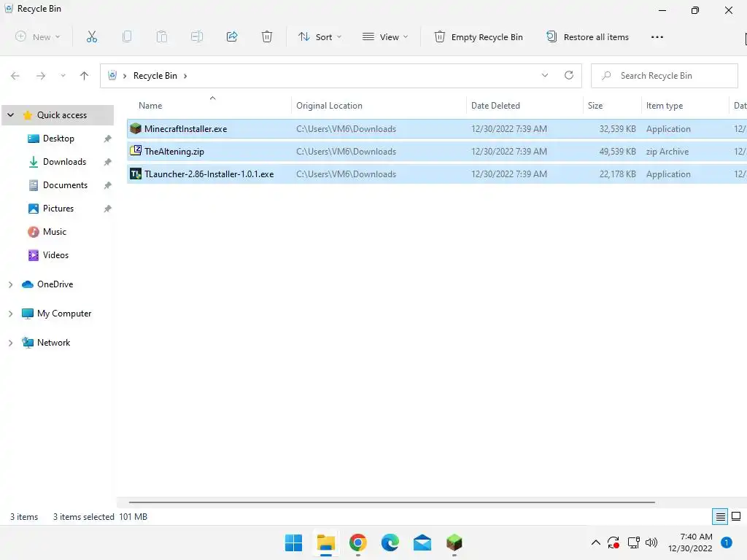Click the Delete trash icon in toolbar
747x560 pixels.
[x=267, y=36]
